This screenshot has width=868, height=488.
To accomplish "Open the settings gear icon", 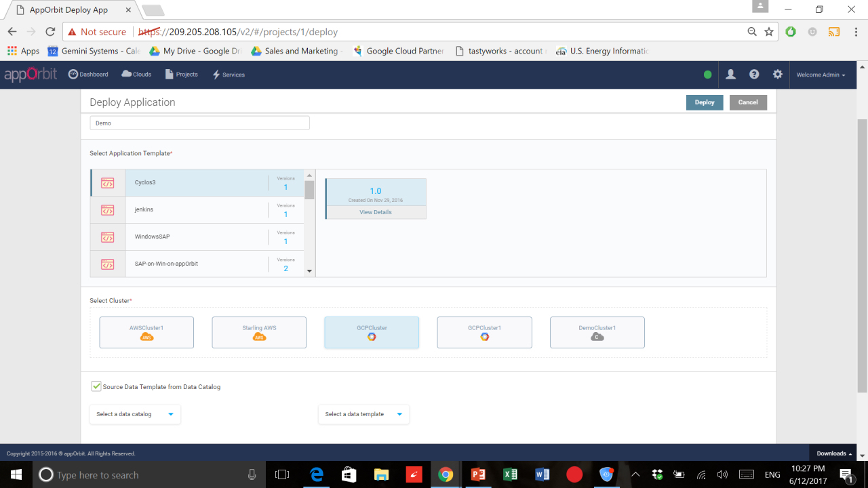I will 778,75.
